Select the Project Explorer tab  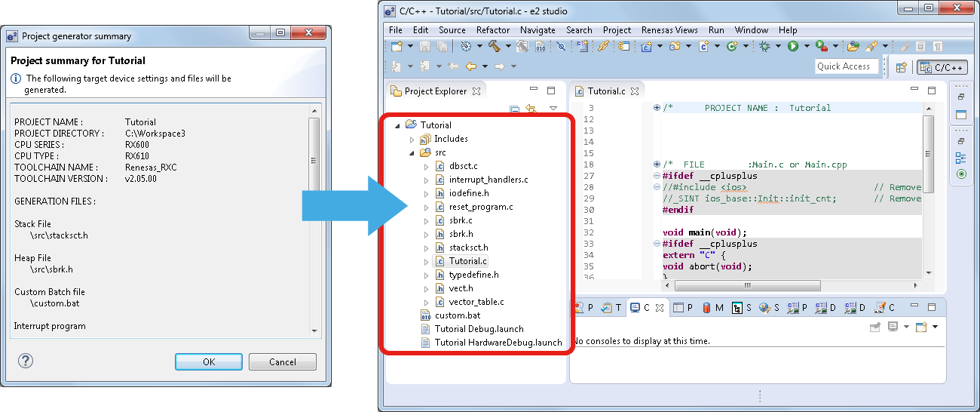[x=435, y=91]
